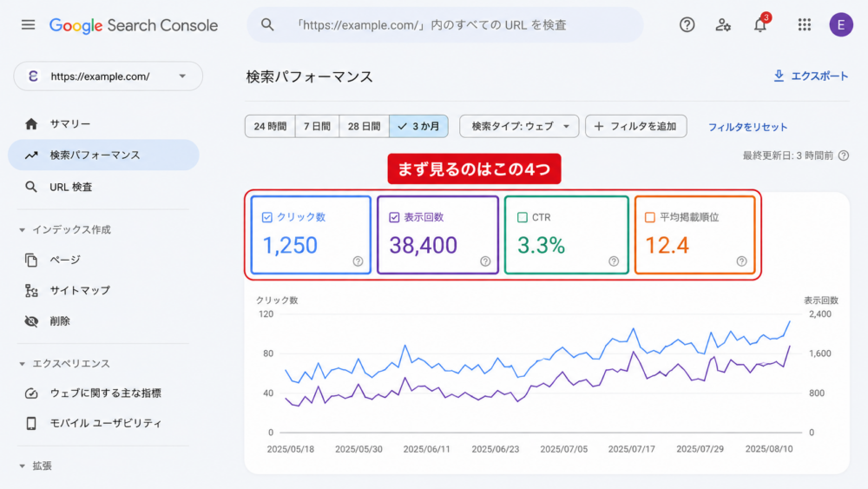The width and height of the screenshot is (868, 489).
Task: Open the https://example.com/ property dropdown
Action: 108,76
